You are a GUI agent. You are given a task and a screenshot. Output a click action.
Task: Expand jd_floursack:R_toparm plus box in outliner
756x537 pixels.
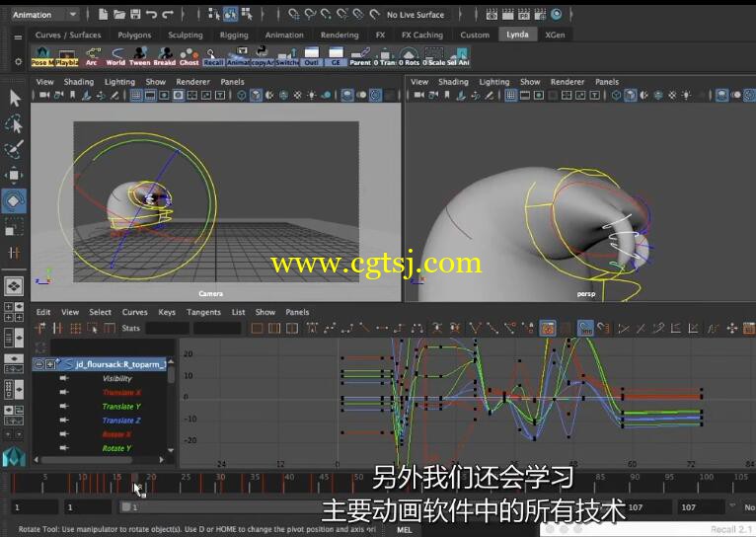click(x=50, y=364)
